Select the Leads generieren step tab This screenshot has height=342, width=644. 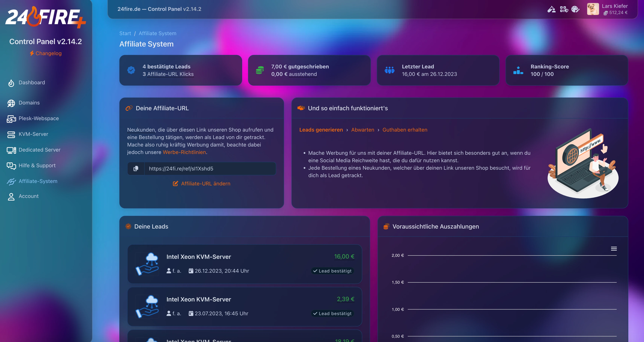(x=321, y=130)
